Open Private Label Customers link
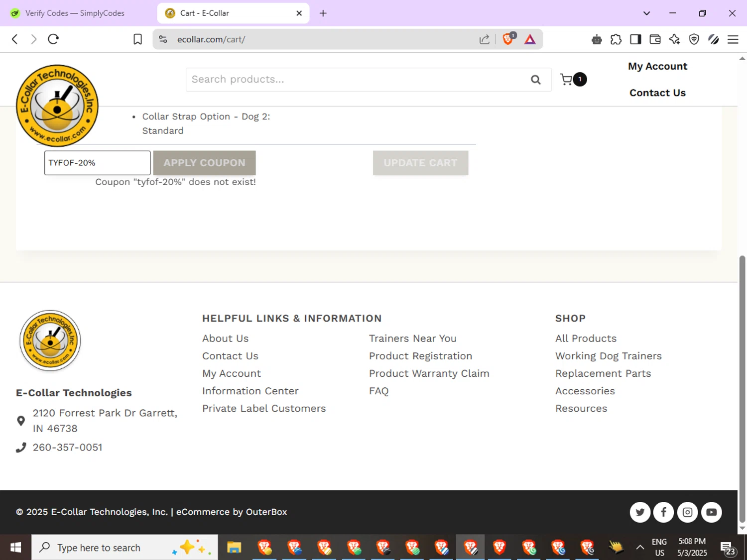Image resolution: width=747 pixels, height=560 pixels. (x=264, y=408)
